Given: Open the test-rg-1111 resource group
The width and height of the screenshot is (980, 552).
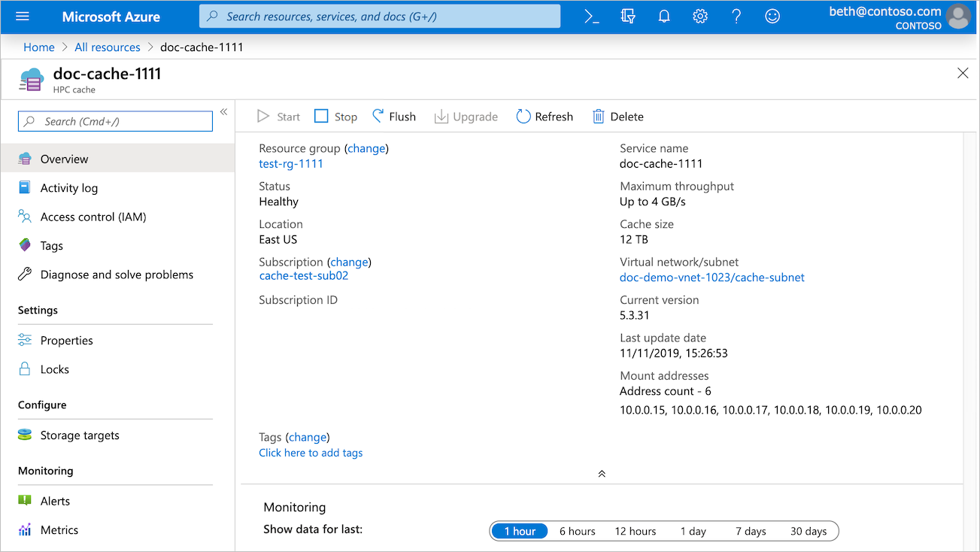Looking at the screenshot, I should [x=290, y=163].
